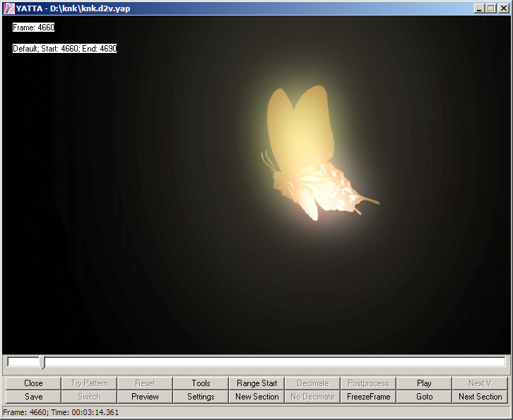This screenshot has height=420, width=513.
Task: Click the status bar frame and time text
Action: (x=61, y=412)
